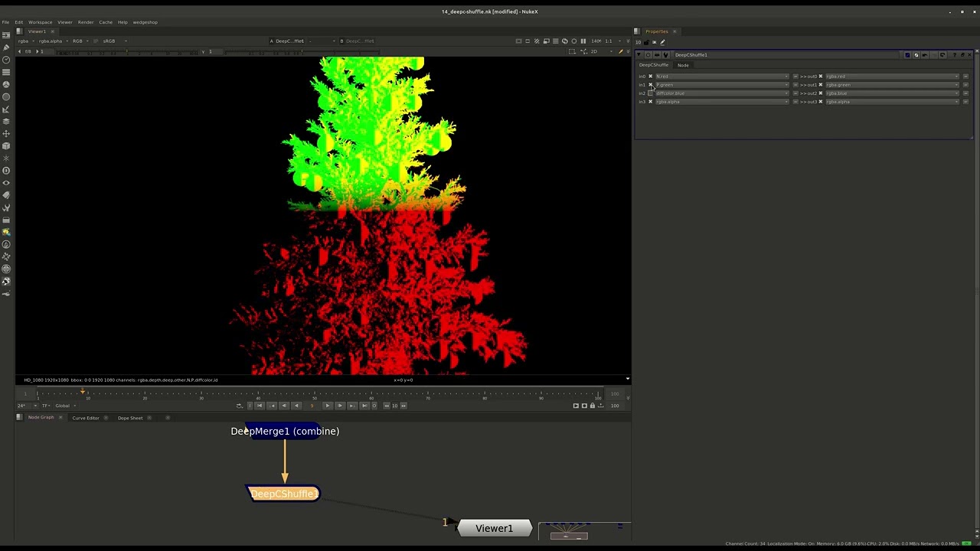Jump to the last frame button
This screenshot has width=980, height=551.
coord(364,406)
